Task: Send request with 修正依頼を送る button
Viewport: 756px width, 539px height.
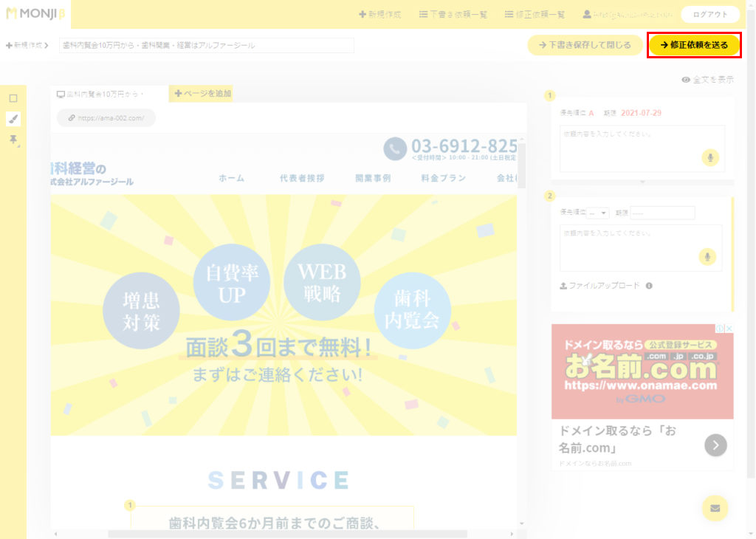Action: pos(694,45)
